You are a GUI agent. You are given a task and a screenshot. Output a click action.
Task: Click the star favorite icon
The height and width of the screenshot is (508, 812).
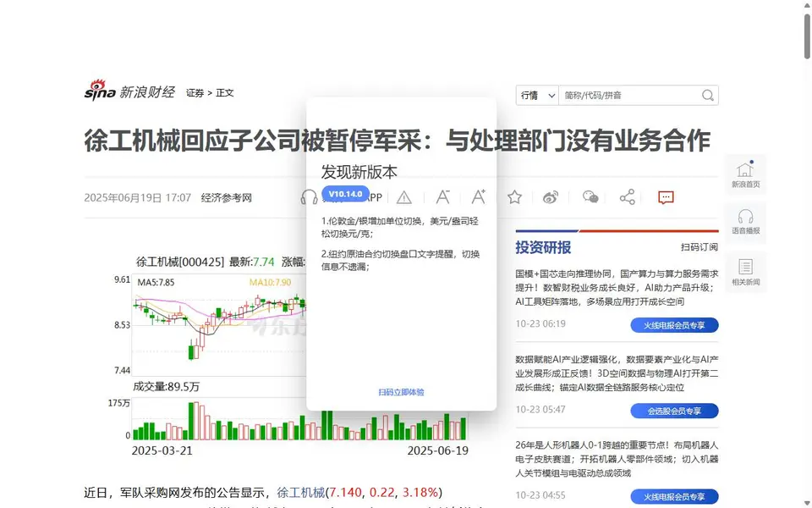click(514, 197)
